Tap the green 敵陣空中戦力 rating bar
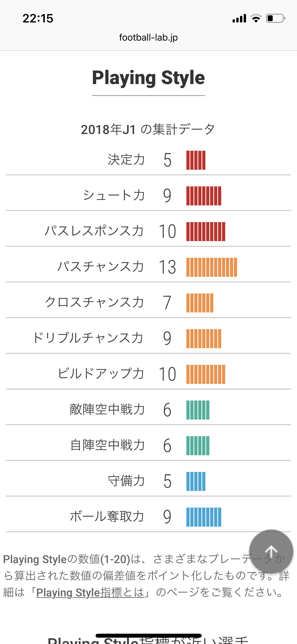This screenshot has height=644, width=297. pyautogui.click(x=198, y=410)
